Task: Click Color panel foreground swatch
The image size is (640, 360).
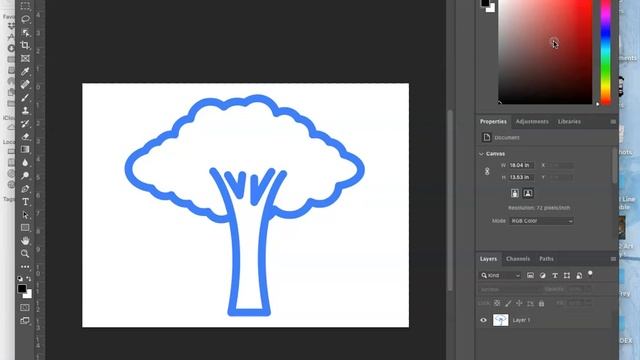Action: (x=484, y=3)
